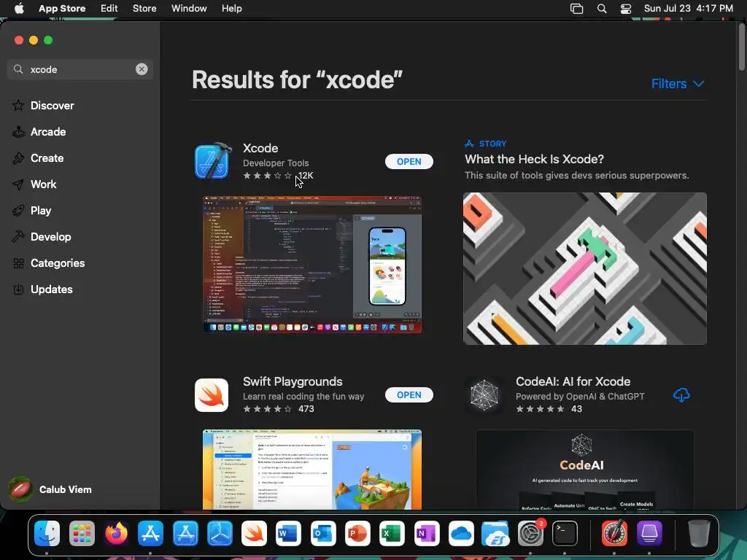Open the Calub Viem account profile

point(50,489)
